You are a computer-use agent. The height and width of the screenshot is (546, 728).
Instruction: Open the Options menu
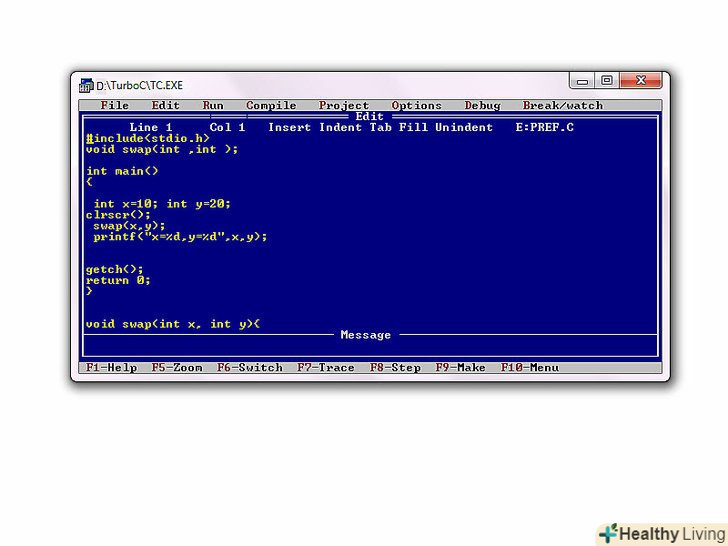pos(416,106)
